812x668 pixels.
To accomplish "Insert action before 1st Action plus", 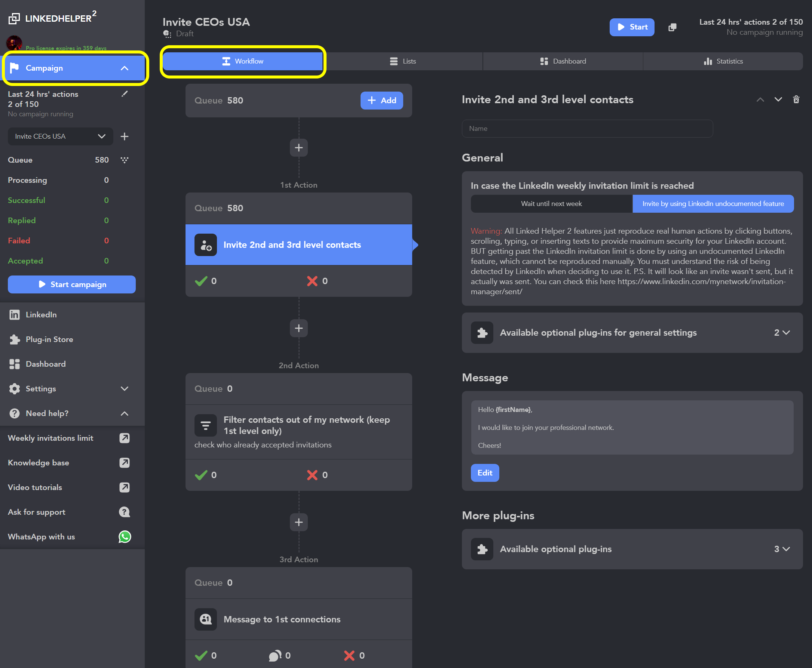I will tap(299, 148).
